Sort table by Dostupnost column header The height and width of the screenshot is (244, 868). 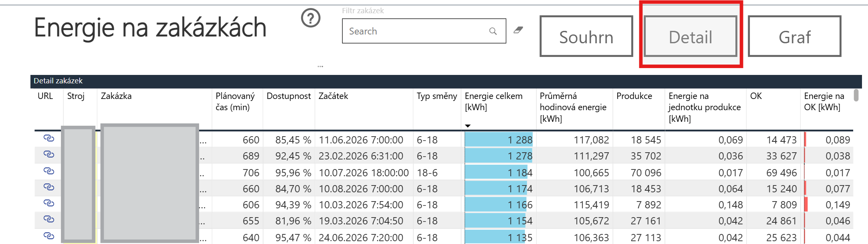pos(288,96)
